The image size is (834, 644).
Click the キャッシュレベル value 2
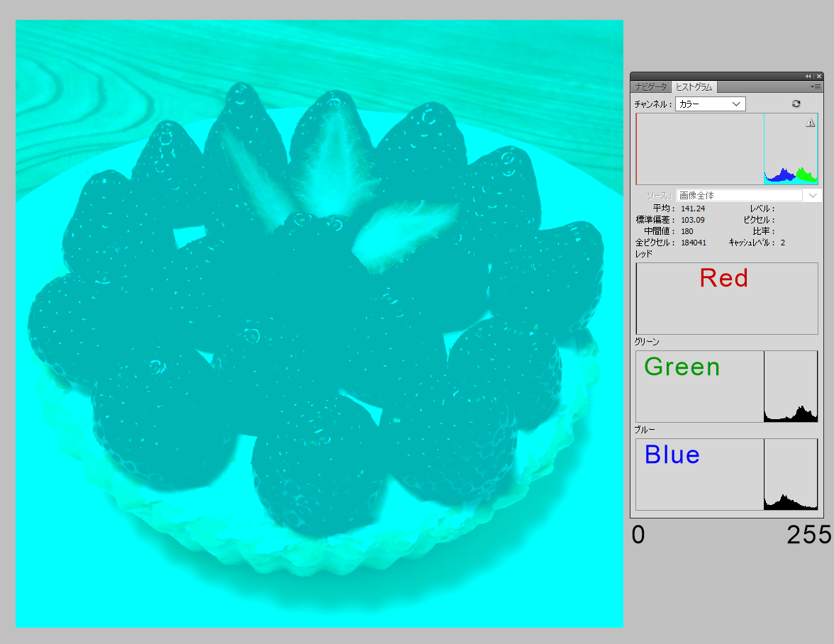pyautogui.click(x=783, y=243)
